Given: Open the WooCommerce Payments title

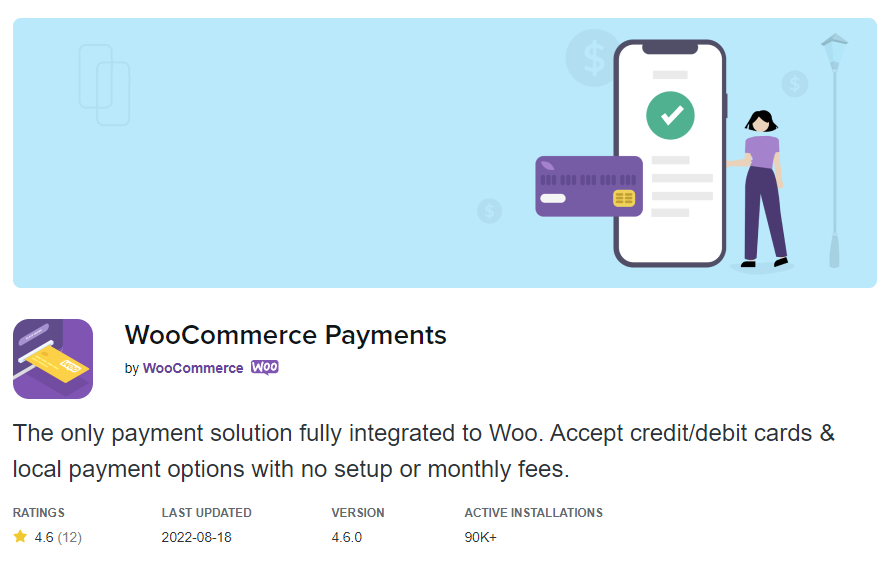Looking at the screenshot, I should (286, 335).
